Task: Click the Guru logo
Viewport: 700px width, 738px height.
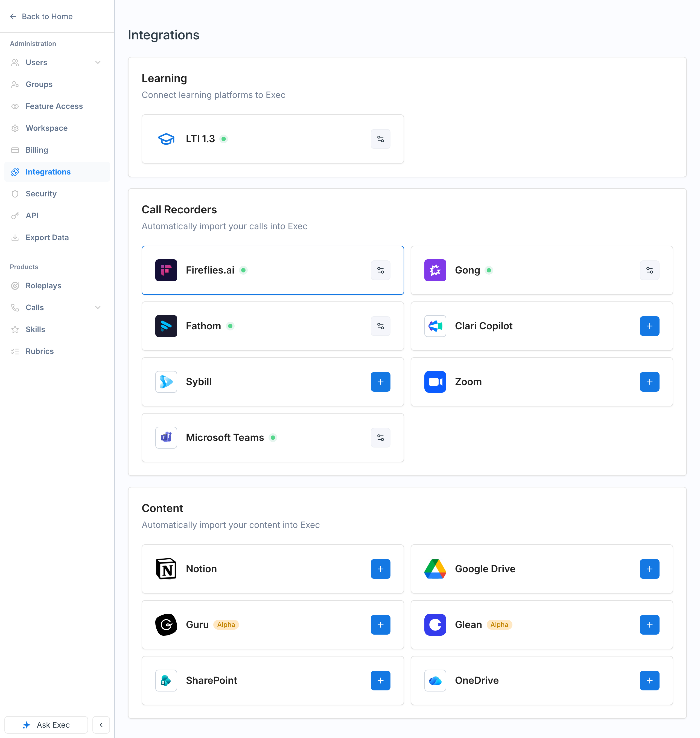Action: (166, 624)
